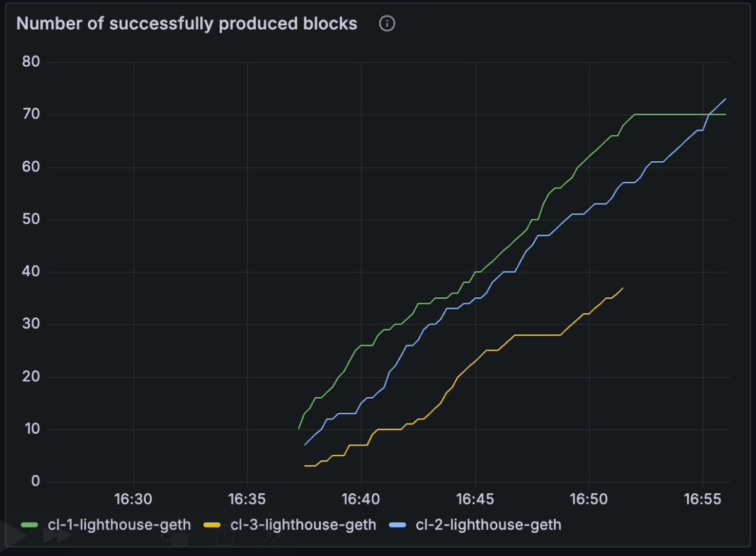Click the info icon next to the panel title
756x556 pixels.
point(386,23)
